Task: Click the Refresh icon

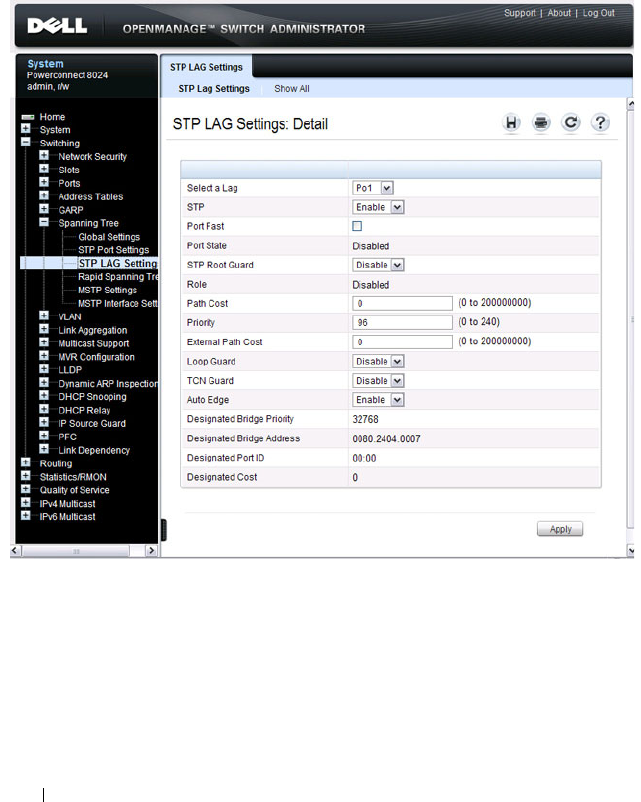Action: [x=570, y=123]
